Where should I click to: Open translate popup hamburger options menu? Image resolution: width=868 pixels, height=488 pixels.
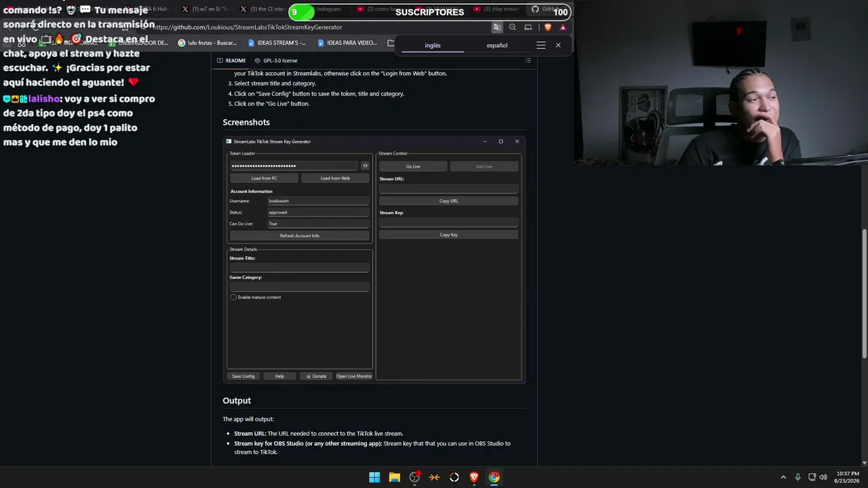click(x=540, y=45)
